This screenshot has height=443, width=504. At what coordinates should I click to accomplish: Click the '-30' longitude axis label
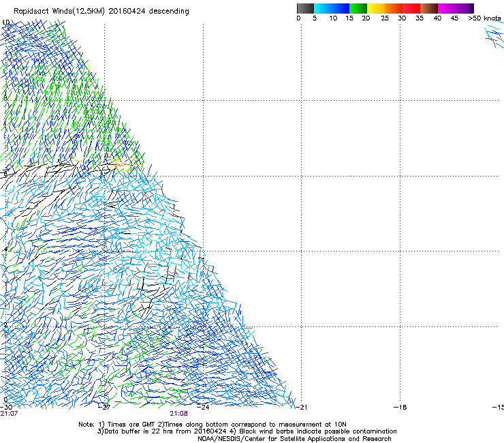[x=6, y=408]
